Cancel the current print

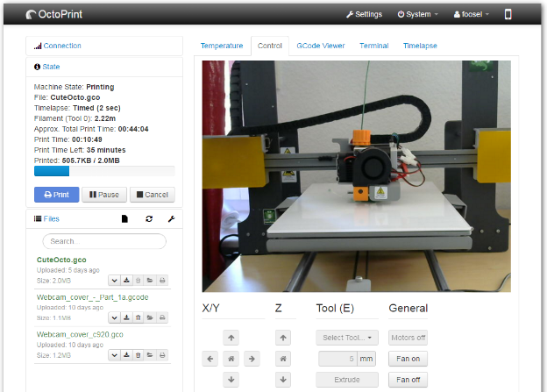pyautogui.click(x=153, y=195)
